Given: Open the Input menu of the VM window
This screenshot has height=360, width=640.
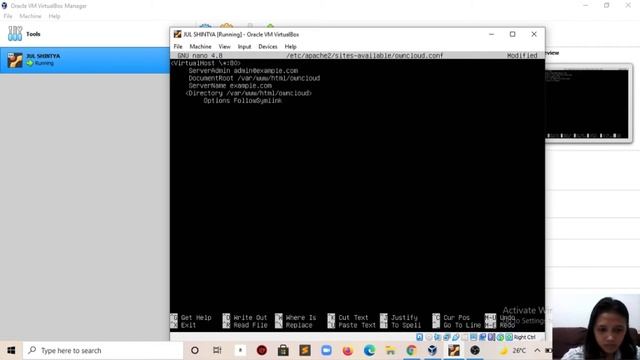Looking at the screenshot, I should [244, 47].
